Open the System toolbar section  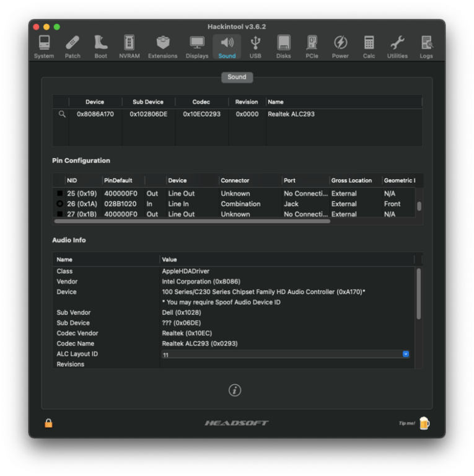[x=44, y=46]
